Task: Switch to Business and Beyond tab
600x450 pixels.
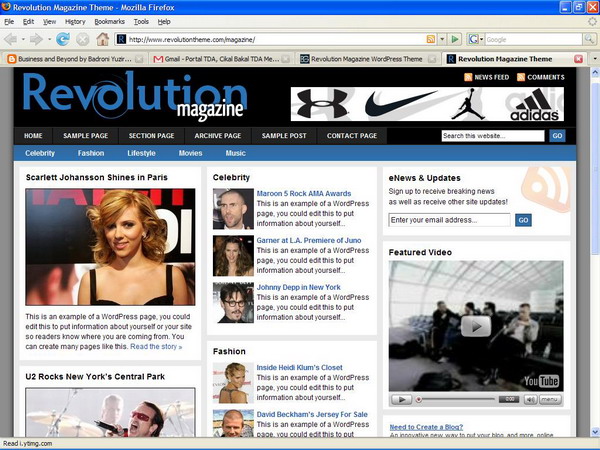Action: pyautogui.click(x=75, y=59)
